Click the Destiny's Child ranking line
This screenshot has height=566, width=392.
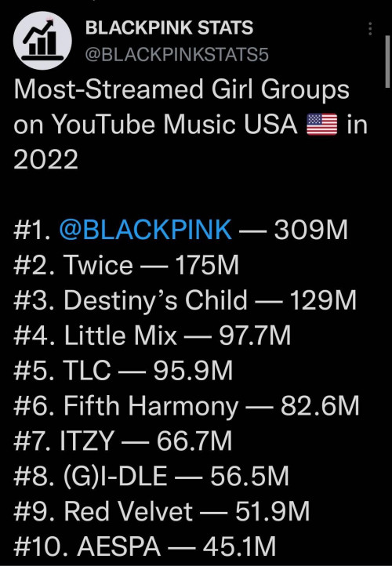pos(185,300)
